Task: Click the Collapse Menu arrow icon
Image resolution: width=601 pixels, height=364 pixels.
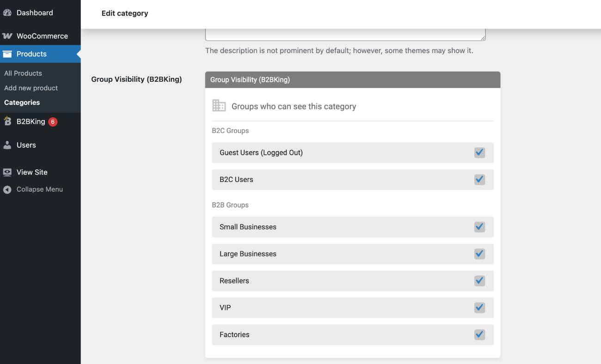Action: pos(7,189)
